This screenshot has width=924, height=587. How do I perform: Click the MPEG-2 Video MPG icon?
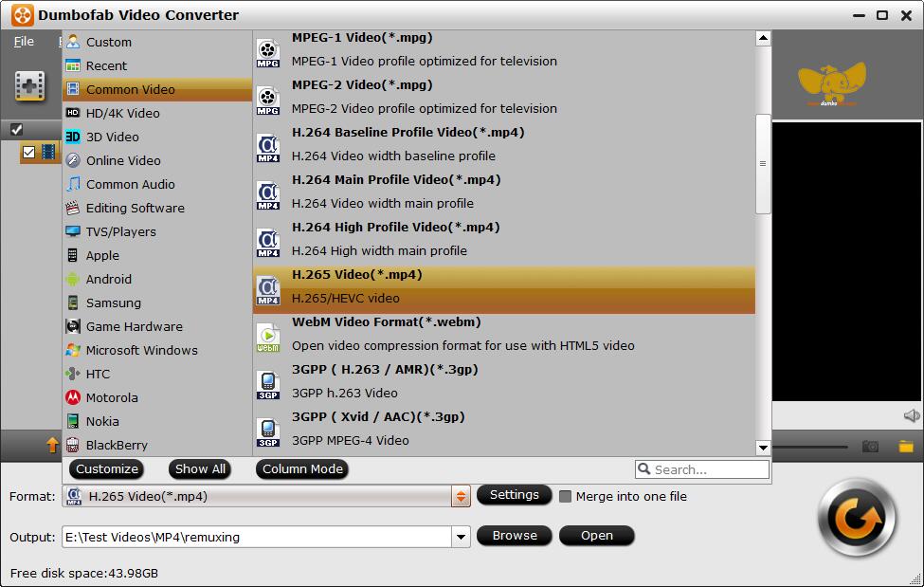click(x=268, y=101)
